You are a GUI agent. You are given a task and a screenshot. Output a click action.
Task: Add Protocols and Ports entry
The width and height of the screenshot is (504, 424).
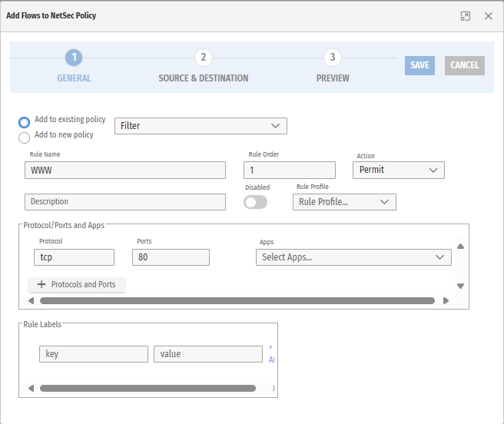[77, 284]
